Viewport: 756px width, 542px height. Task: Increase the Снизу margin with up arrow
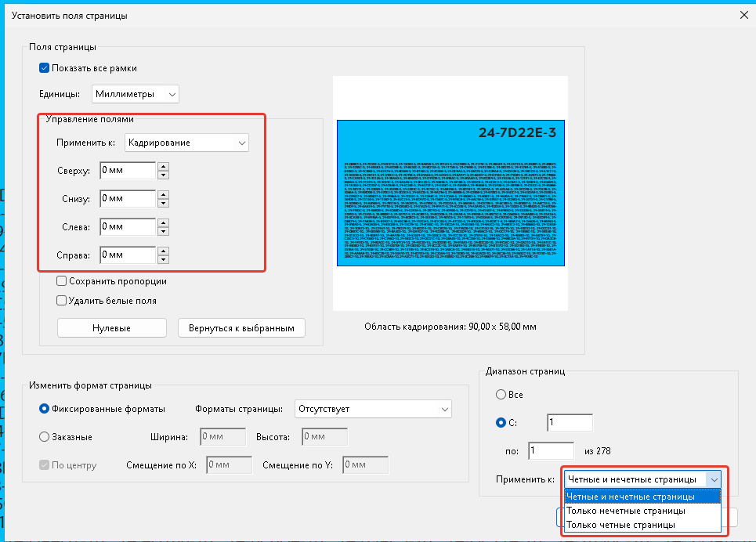pos(163,194)
